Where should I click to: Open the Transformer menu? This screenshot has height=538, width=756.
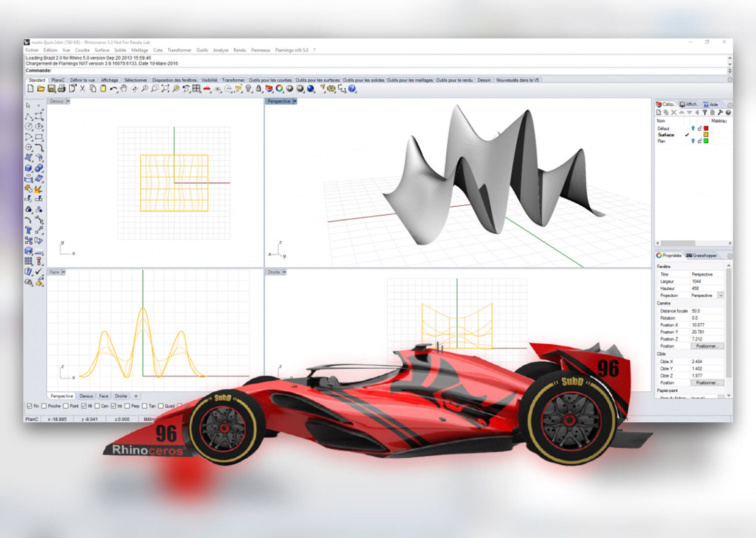pyautogui.click(x=180, y=50)
